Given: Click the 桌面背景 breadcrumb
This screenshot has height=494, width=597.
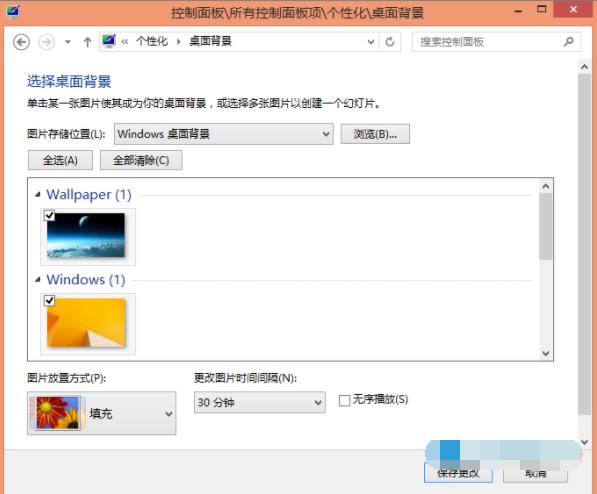Looking at the screenshot, I should pyautogui.click(x=211, y=41).
